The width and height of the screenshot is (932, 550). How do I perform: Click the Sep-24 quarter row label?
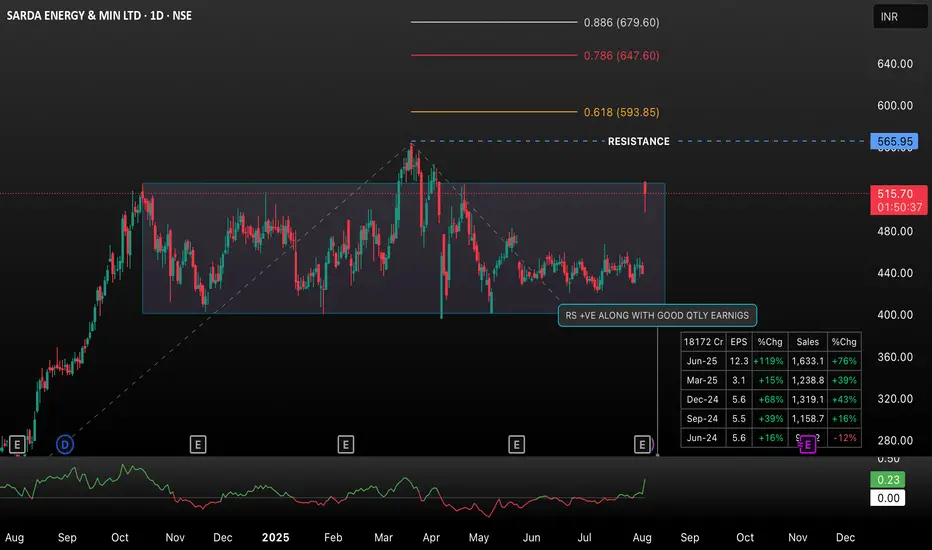pyautogui.click(x=702, y=419)
